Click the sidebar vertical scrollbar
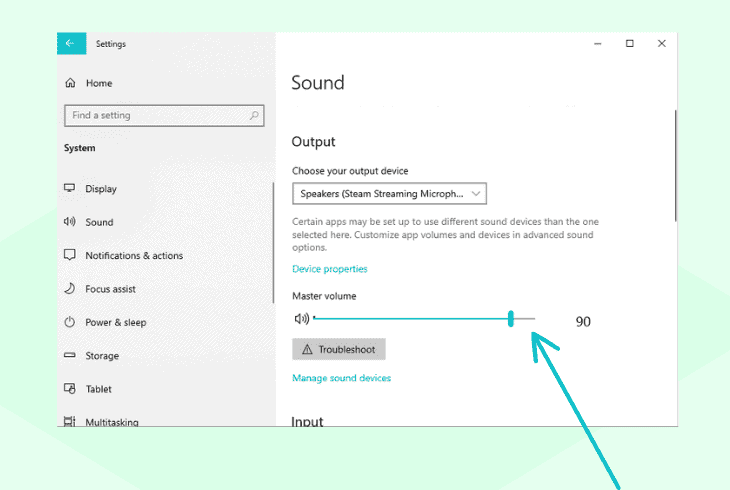This screenshot has width=730, height=490. coord(273,243)
